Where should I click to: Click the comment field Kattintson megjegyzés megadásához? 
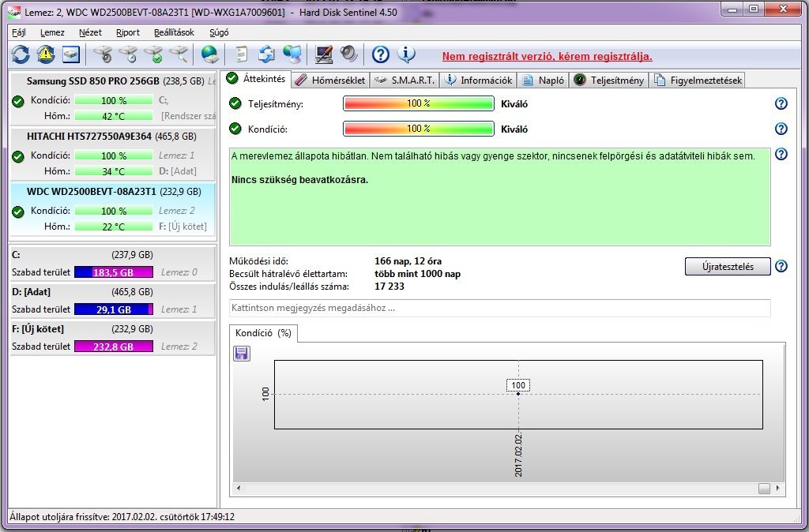[x=499, y=309]
